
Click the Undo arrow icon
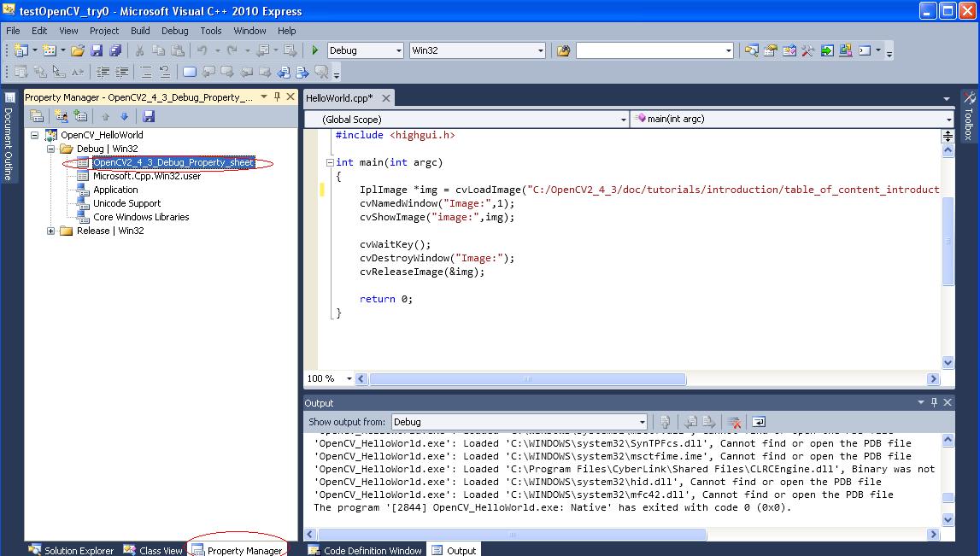pos(202,50)
